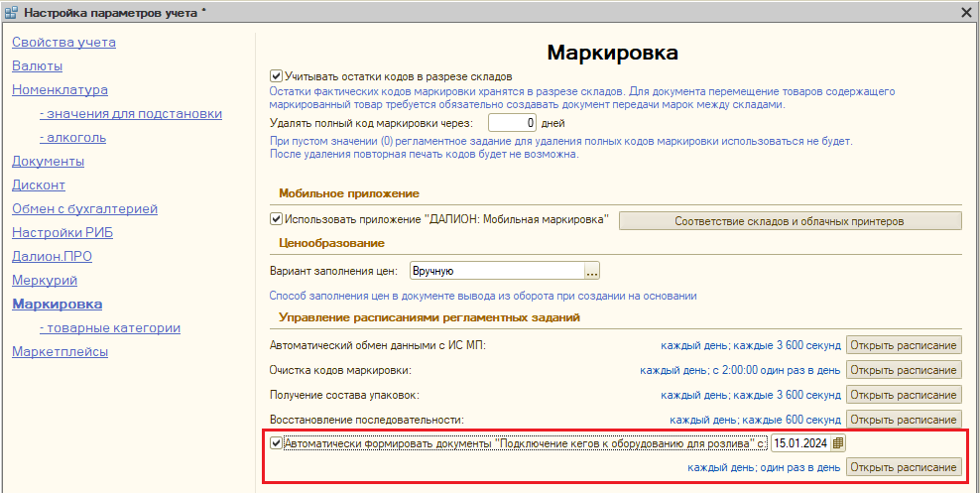
Task: Close the Настройка параметров учета window
Action: 966,12
